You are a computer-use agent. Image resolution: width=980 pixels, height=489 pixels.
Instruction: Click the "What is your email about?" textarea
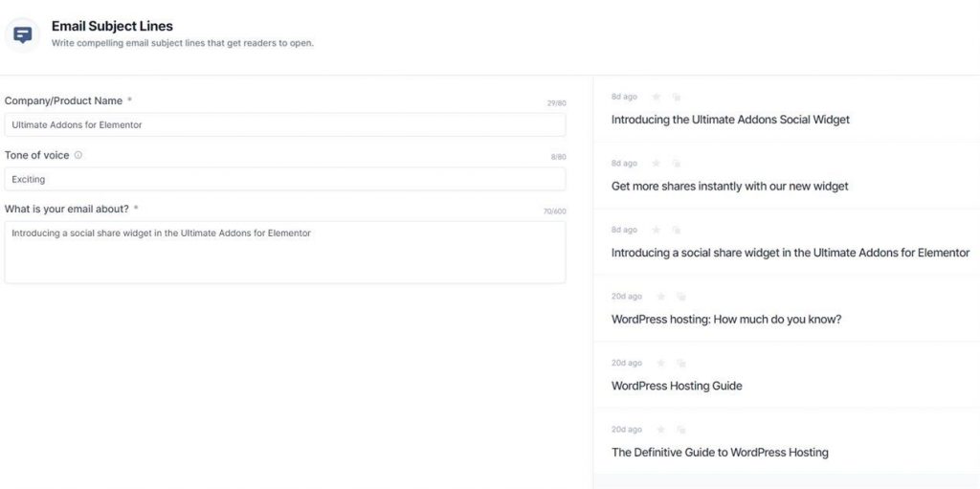pos(284,253)
